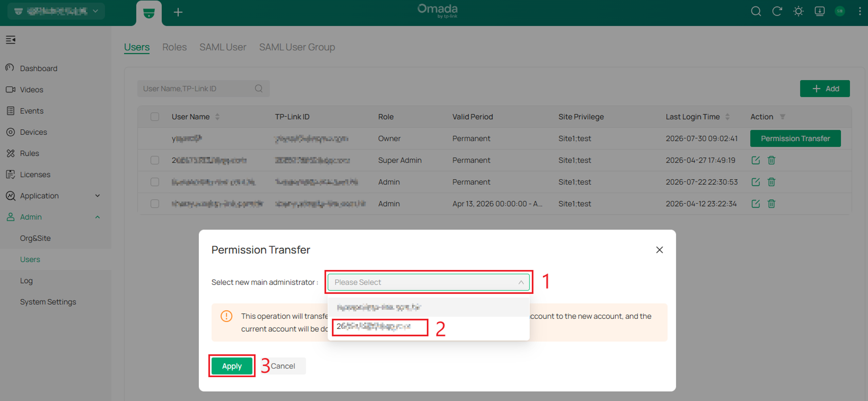868x401 pixels.
Task: Click the 2026-07-30 09:02:41 login time
Action: [701, 139]
